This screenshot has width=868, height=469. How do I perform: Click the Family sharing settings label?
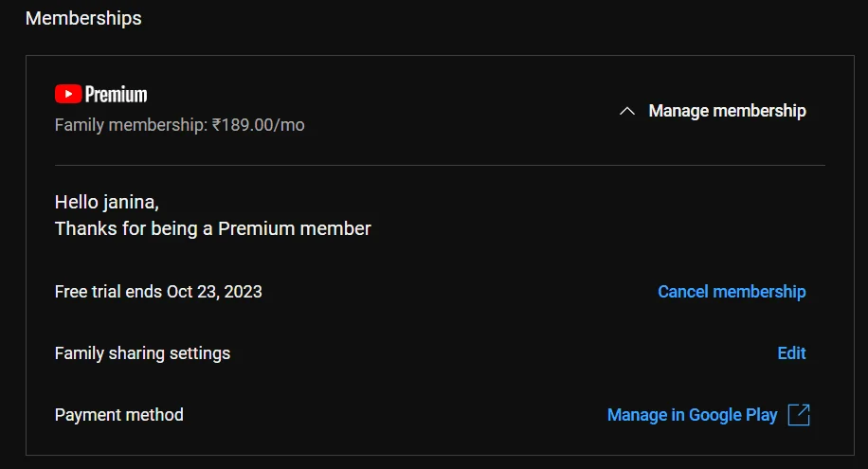(142, 353)
